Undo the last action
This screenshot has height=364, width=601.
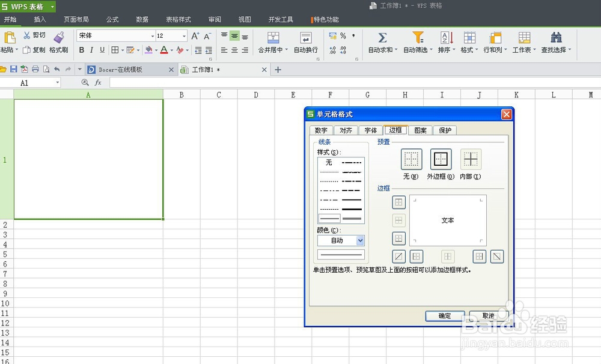(57, 69)
